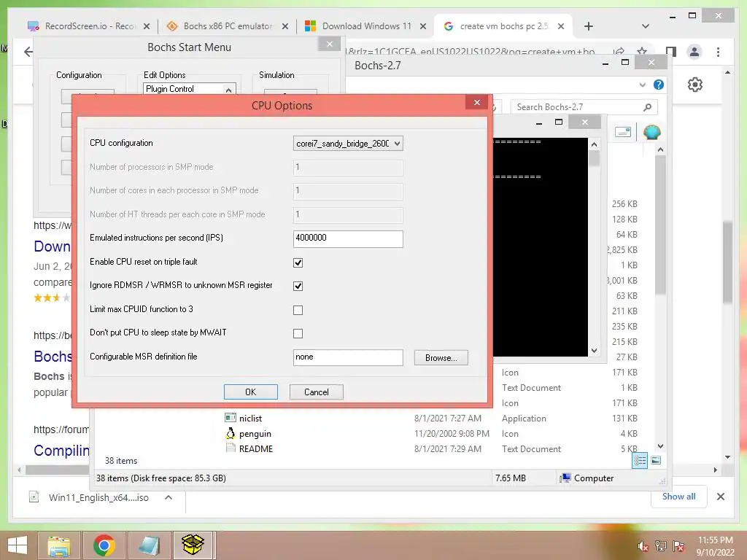Close the Bochs Start Menu window
The height and width of the screenshot is (560, 747).
tap(329, 44)
